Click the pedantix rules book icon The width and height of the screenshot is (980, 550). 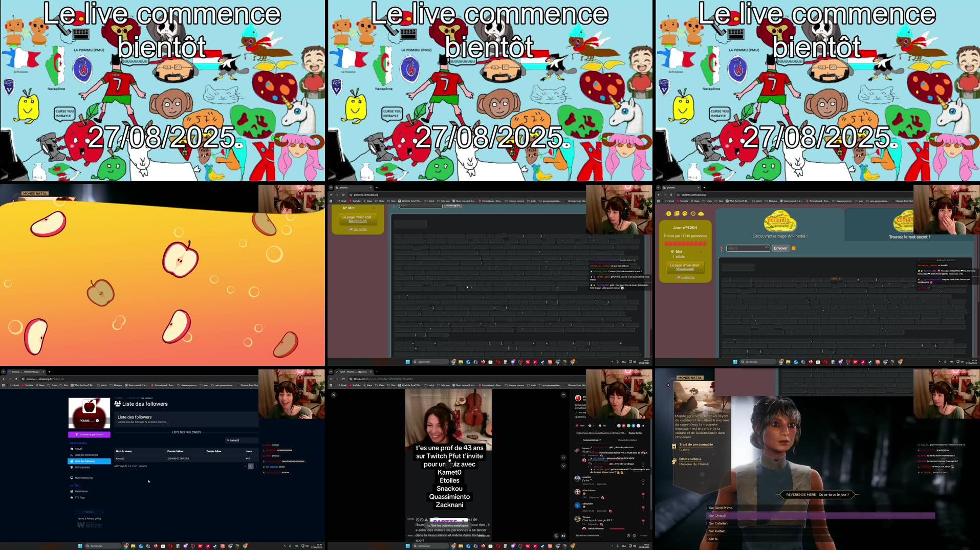pyautogui.click(x=677, y=213)
